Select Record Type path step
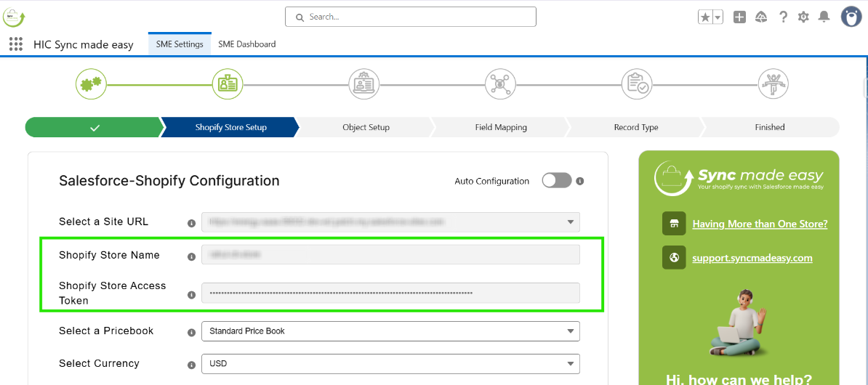Viewport: 868px width, 385px height. click(636, 127)
